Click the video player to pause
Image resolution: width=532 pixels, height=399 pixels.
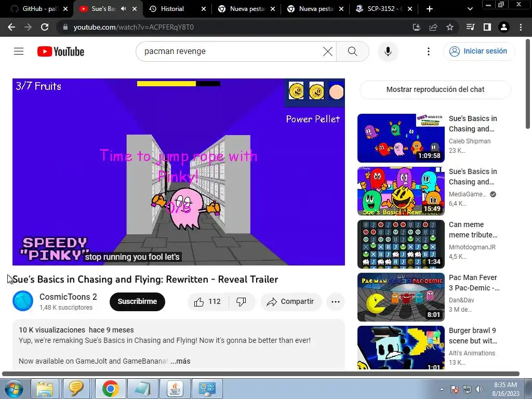point(179,172)
